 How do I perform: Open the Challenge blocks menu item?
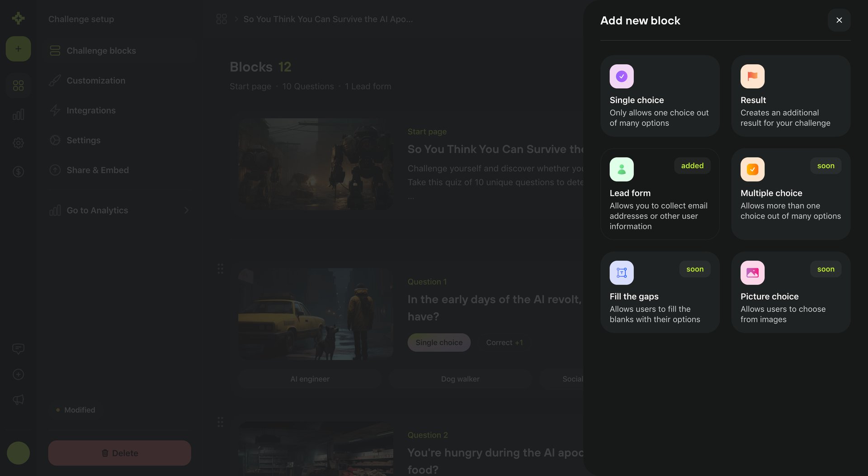(101, 51)
